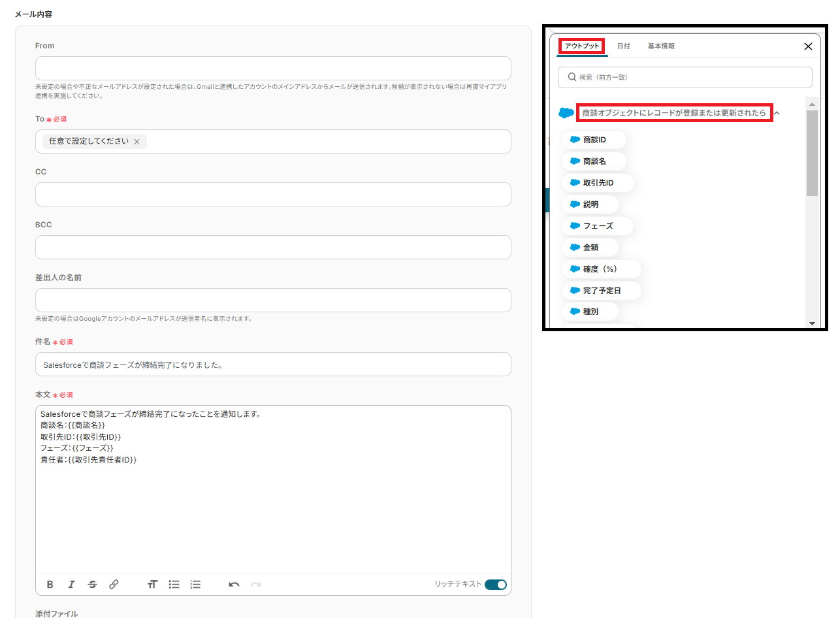Click the フェーズ:{{フェーズ}} body line

tap(77, 448)
